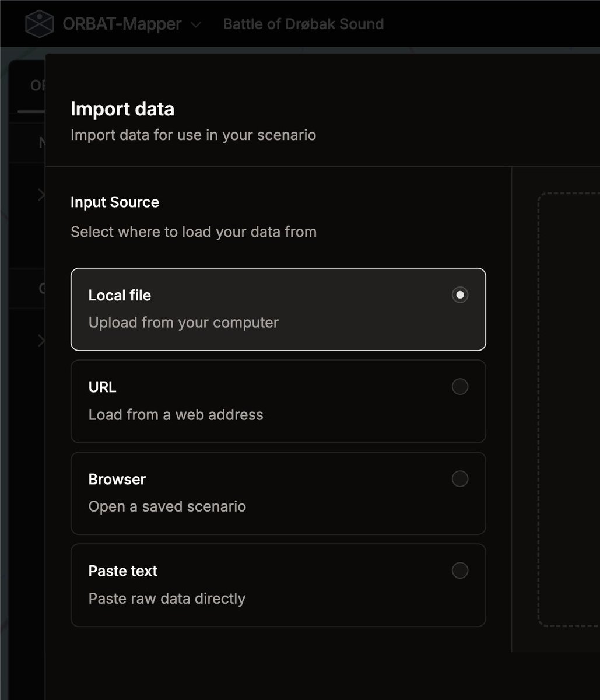Select the Local file radio button
This screenshot has height=700, width=600.
[460, 295]
